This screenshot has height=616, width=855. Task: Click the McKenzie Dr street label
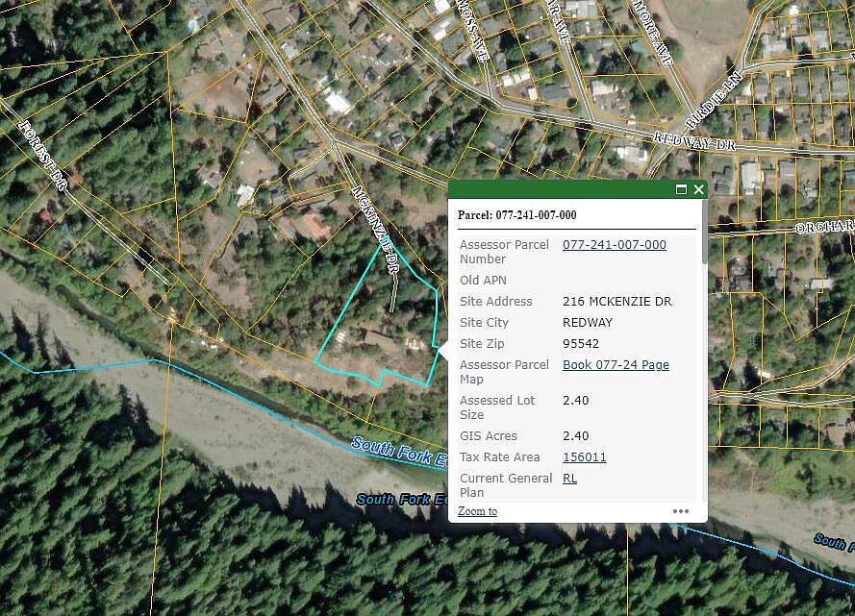(377, 229)
